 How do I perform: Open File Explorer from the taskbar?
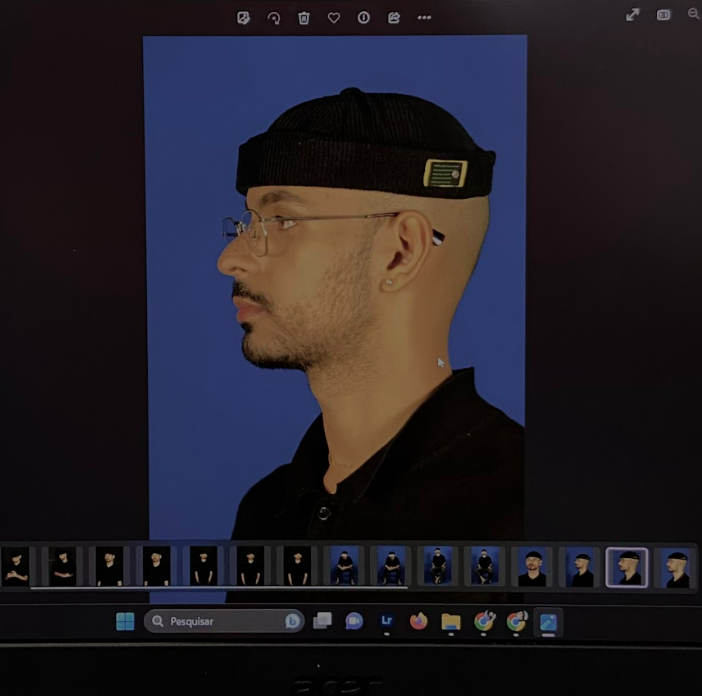click(451, 621)
